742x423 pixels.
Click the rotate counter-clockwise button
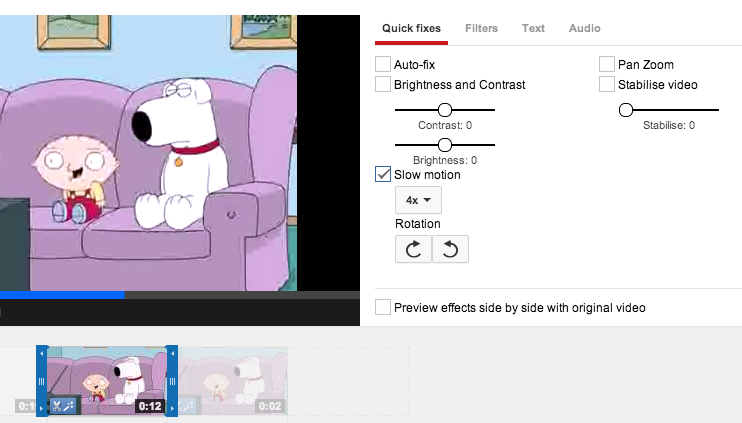click(450, 249)
